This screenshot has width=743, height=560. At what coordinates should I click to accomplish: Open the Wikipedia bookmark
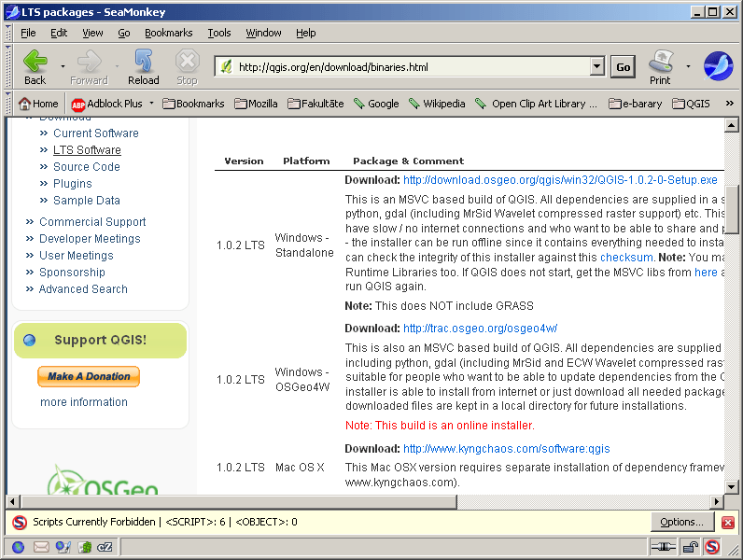437,104
